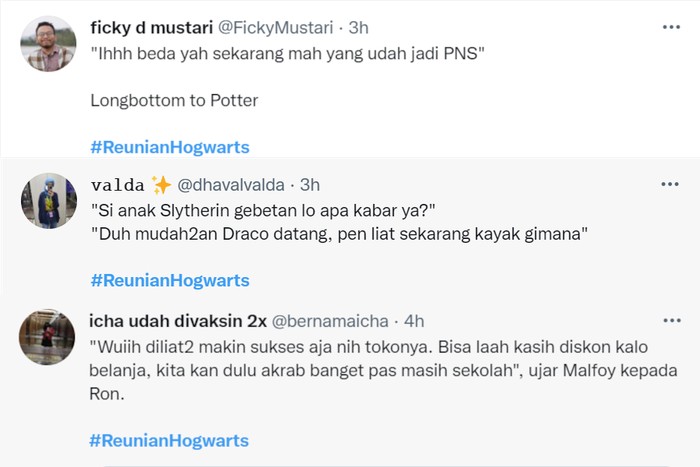The image size is (700, 467).
Task: Open more options on icha udah divaksin's tweet
Action: click(670, 320)
